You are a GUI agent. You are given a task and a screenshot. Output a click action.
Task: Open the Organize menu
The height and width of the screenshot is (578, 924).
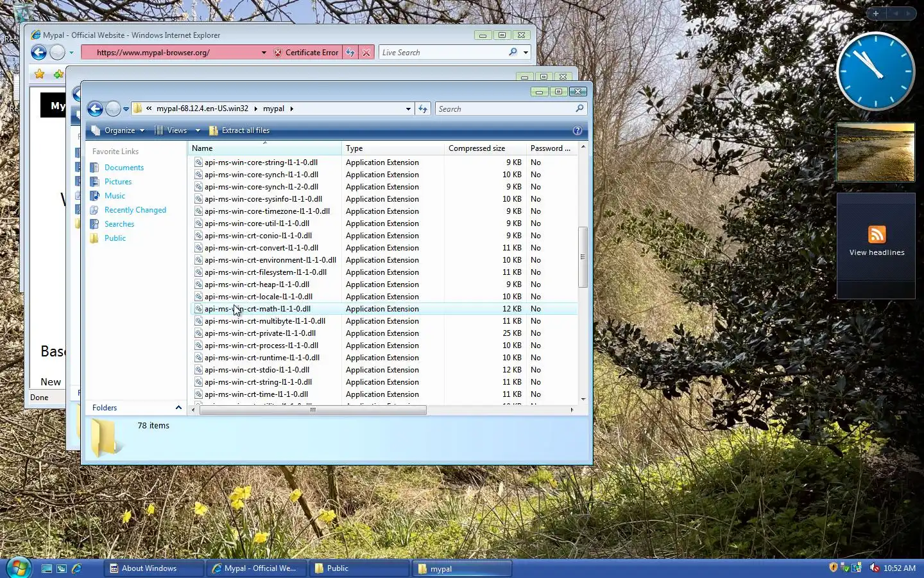coord(118,130)
